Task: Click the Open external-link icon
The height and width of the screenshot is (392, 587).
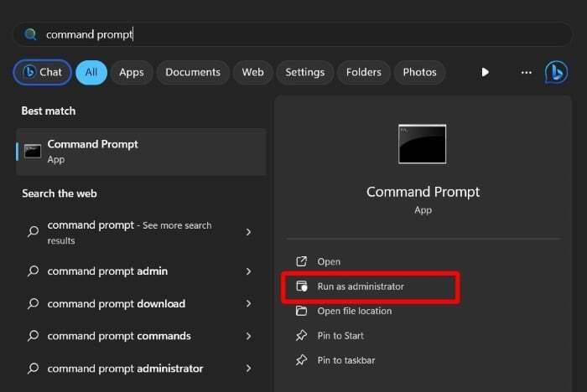Action: pos(301,261)
